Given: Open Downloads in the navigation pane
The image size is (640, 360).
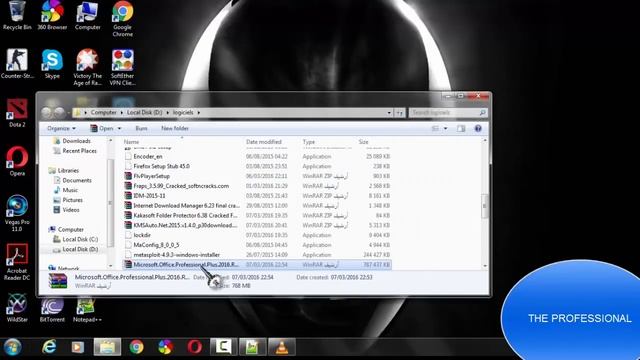Looking at the screenshot, I should [72, 141].
